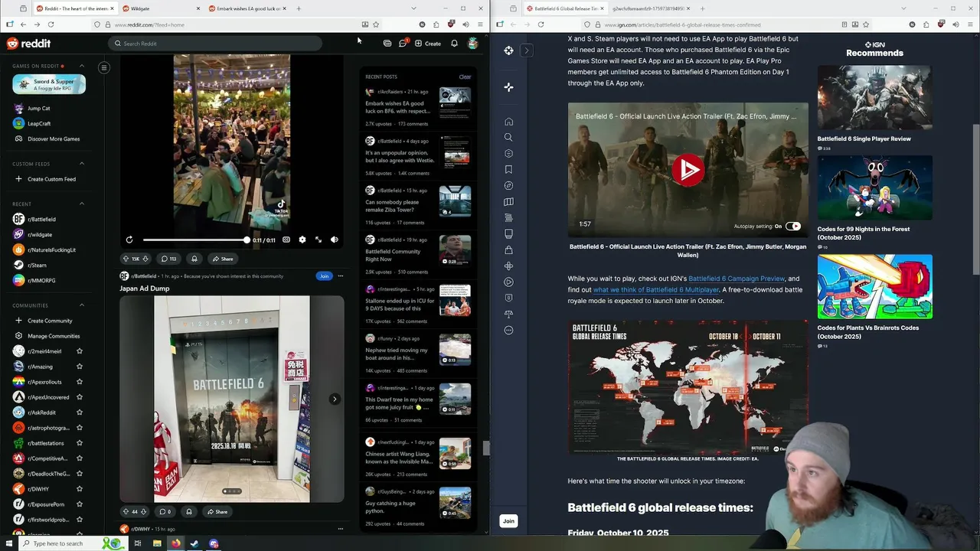Give award to the video post

[194, 259]
